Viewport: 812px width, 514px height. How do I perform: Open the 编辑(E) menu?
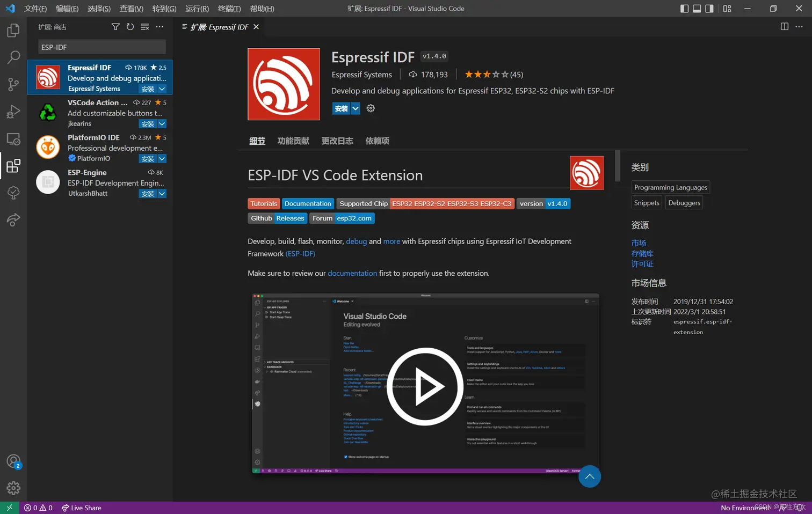[x=67, y=9]
